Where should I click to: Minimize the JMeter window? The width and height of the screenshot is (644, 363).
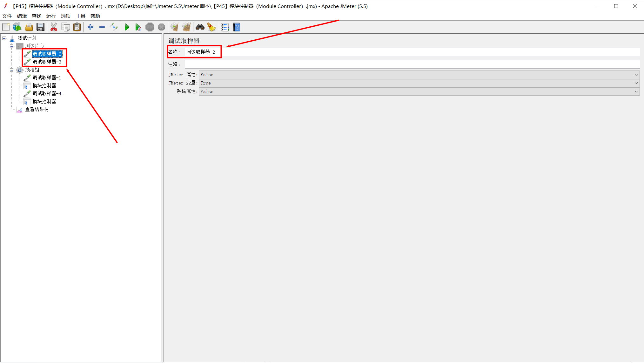tap(598, 6)
